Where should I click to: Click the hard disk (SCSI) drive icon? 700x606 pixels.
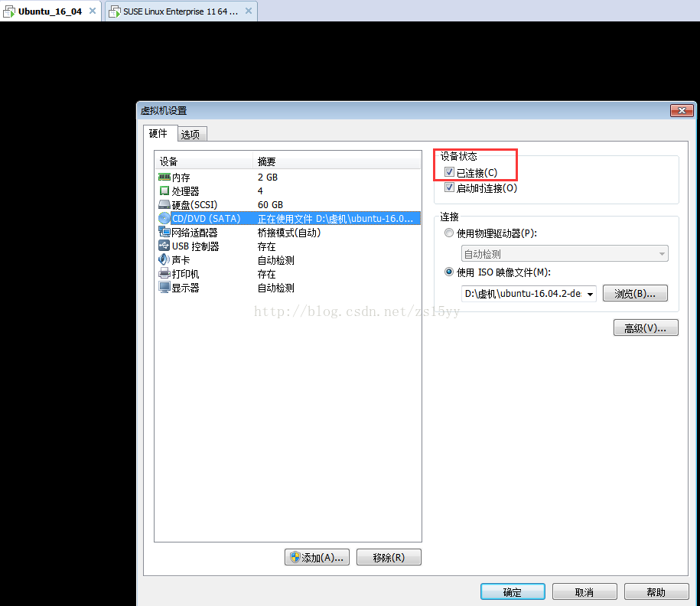(x=164, y=205)
